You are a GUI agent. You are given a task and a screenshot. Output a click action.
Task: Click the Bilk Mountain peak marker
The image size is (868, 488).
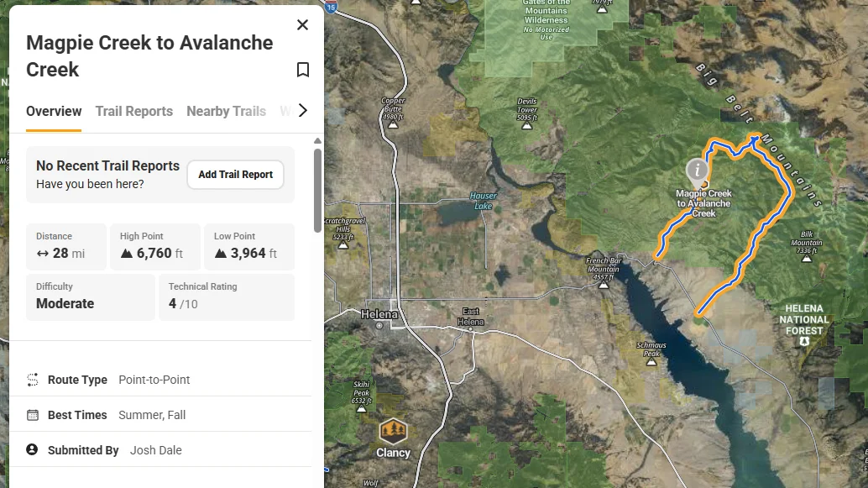807,258
